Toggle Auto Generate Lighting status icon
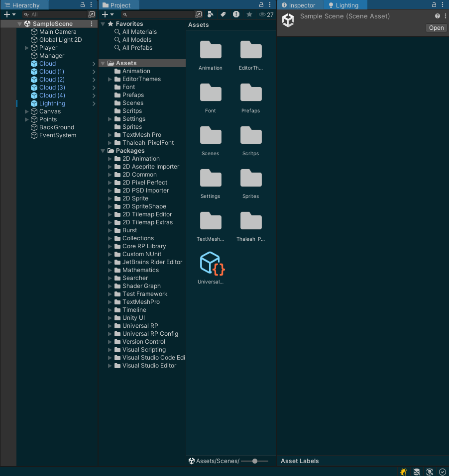449x476 pixels. click(x=430, y=472)
